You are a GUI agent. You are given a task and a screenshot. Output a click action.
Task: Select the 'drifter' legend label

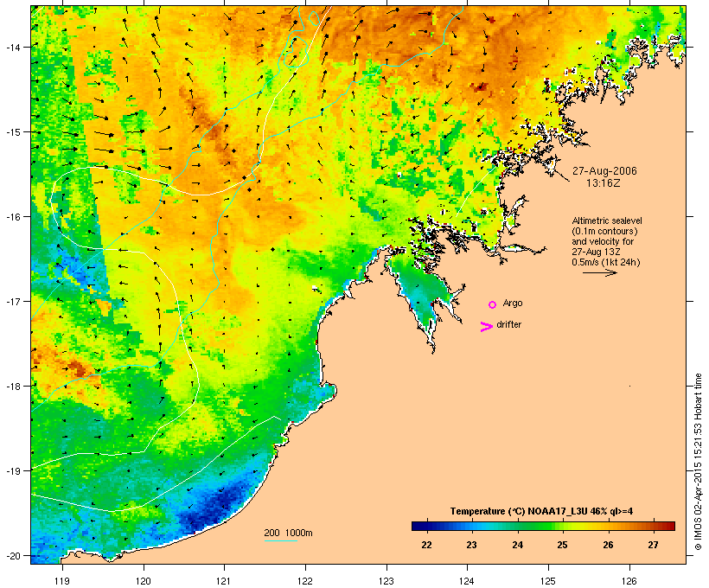point(508,324)
